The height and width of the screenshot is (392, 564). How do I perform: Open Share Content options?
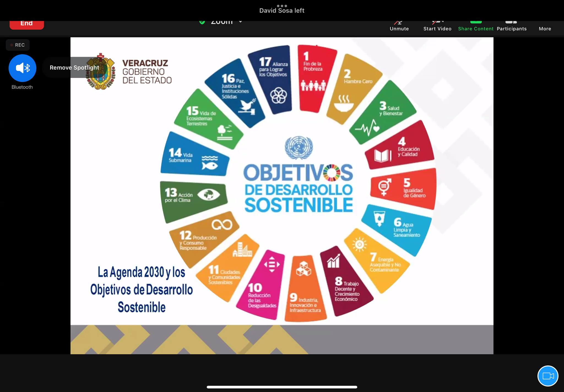tap(476, 26)
